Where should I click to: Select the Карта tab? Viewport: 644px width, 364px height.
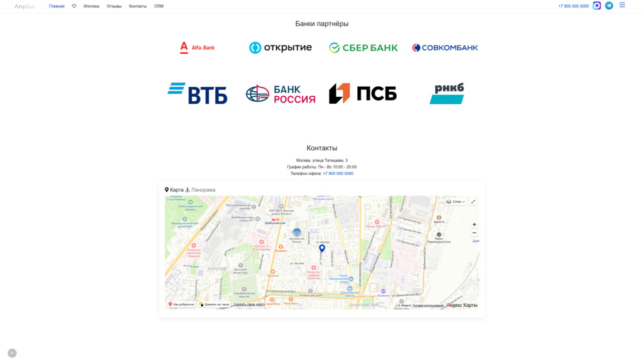174,190
